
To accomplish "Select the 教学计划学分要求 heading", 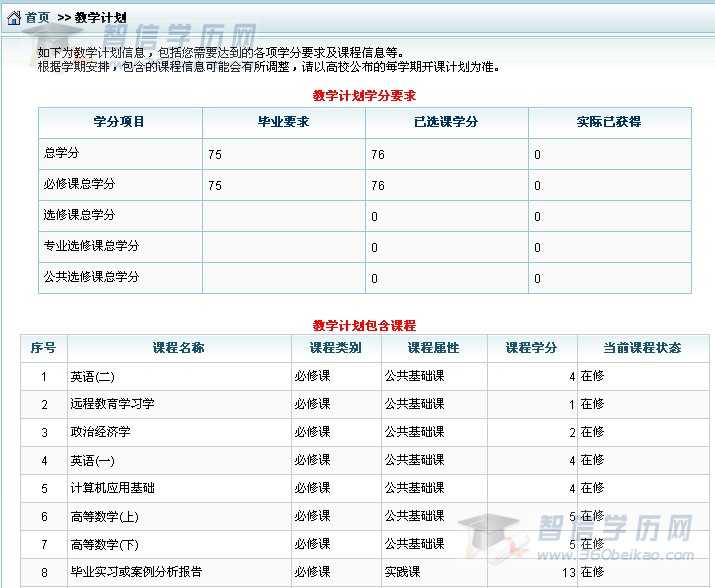I will 364,96.
